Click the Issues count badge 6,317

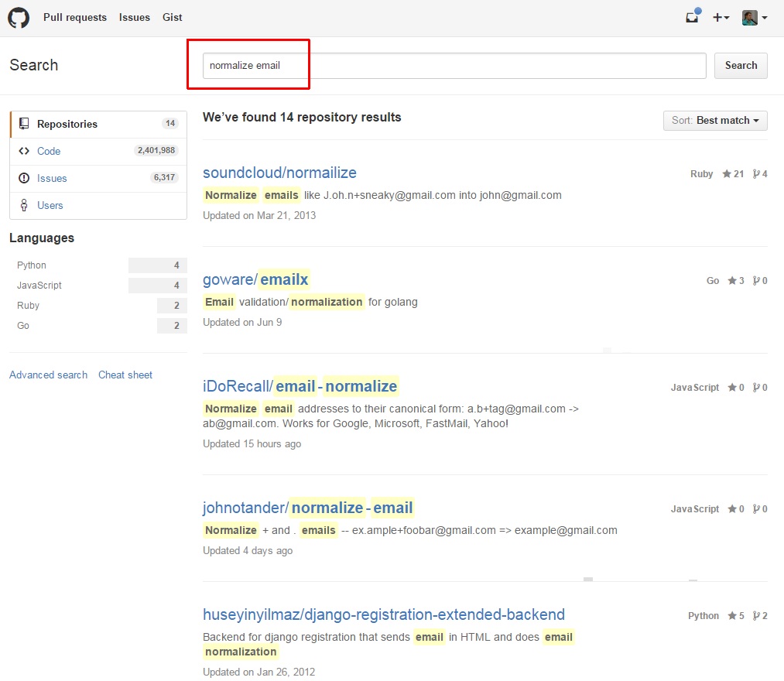click(164, 177)
